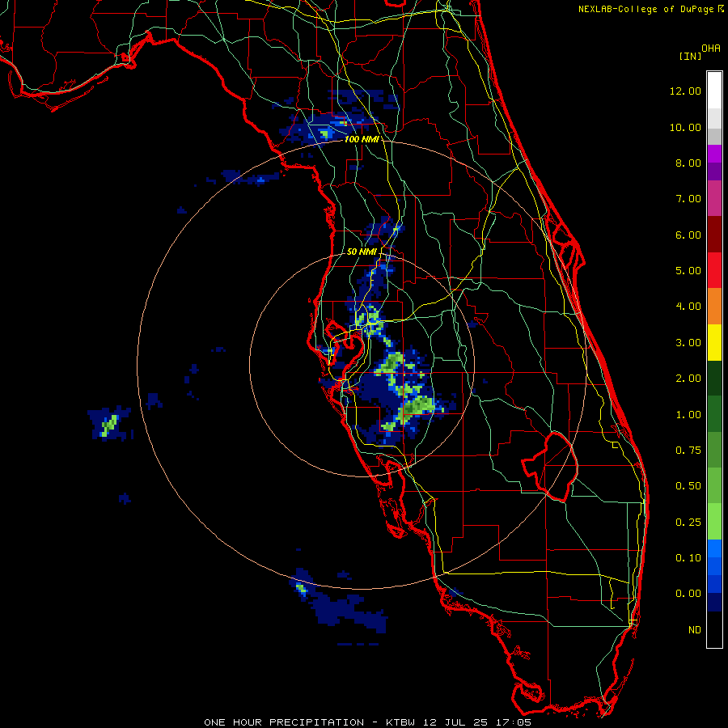Image resolution: width=728 pixels, height=728 pixels.
Task: Click the 7.00 legend value
Action: coord(688,199)
